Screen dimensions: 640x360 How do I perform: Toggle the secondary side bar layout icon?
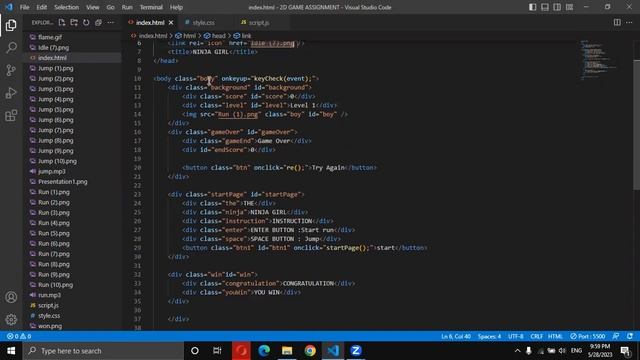[557, 7]
